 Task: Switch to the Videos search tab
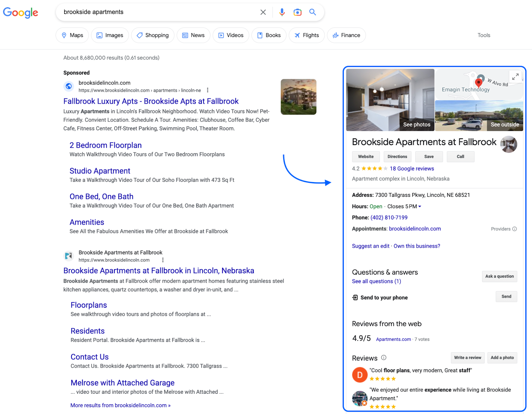point(231,35)
